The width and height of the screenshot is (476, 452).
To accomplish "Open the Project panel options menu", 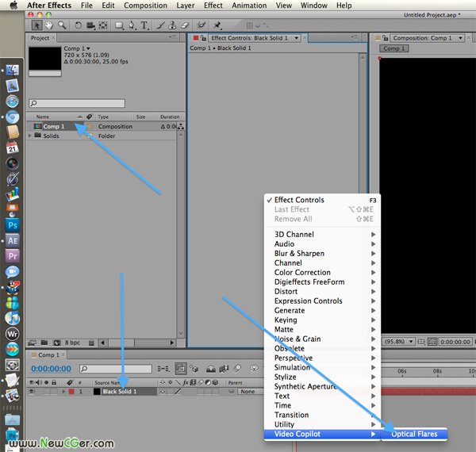I will tap(172, 37).
